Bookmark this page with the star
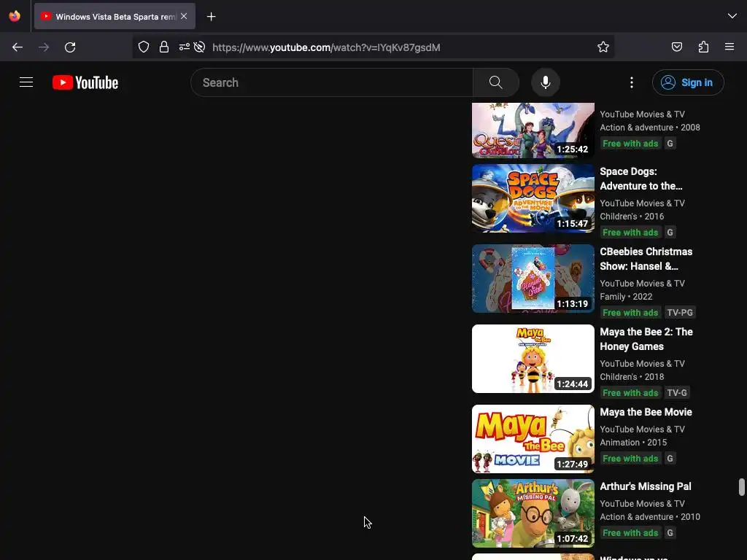The image size is (747, 560). pos(603,47)
